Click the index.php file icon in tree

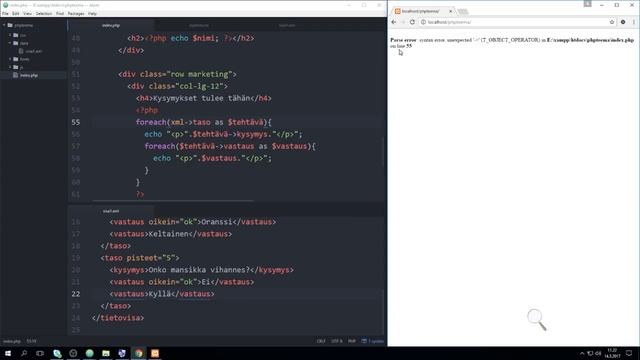(16, 75)
